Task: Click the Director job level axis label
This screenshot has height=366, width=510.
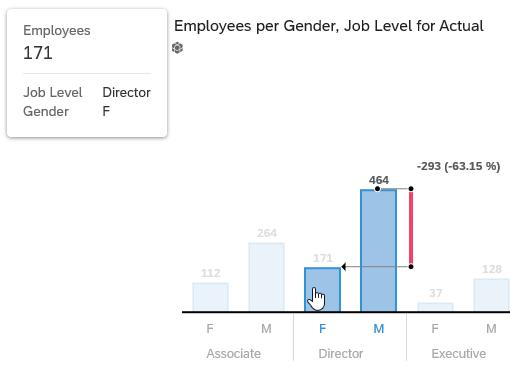Action: click(x=341, y=353)
